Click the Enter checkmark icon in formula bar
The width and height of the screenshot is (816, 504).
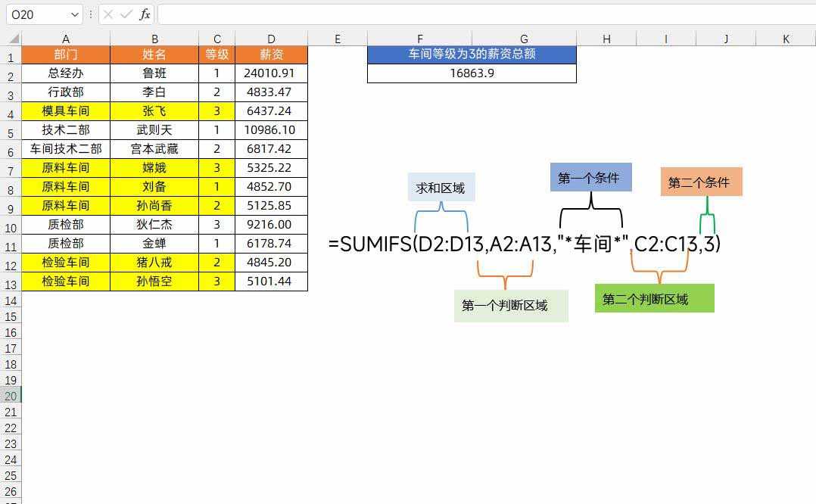[126, 14]
